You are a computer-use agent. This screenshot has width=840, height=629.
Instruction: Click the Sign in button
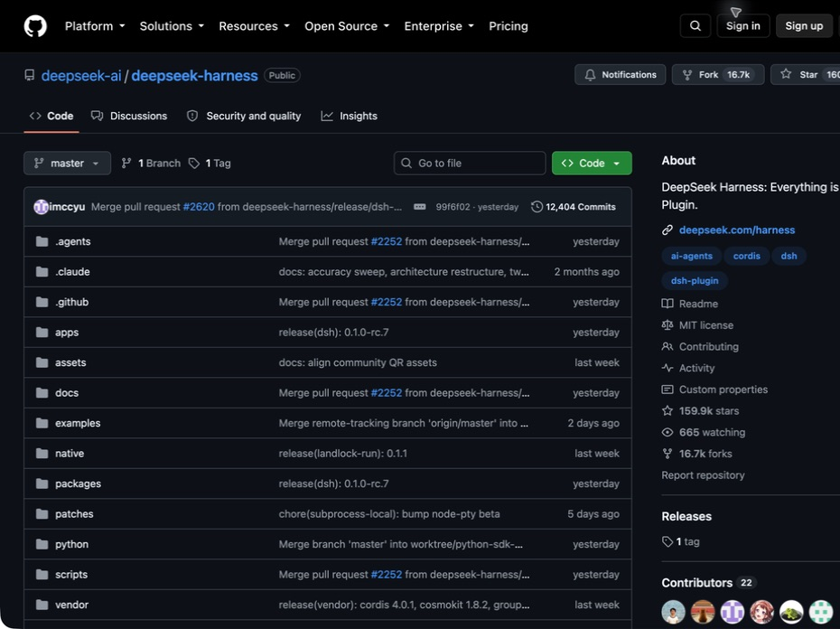pos(743,25)
